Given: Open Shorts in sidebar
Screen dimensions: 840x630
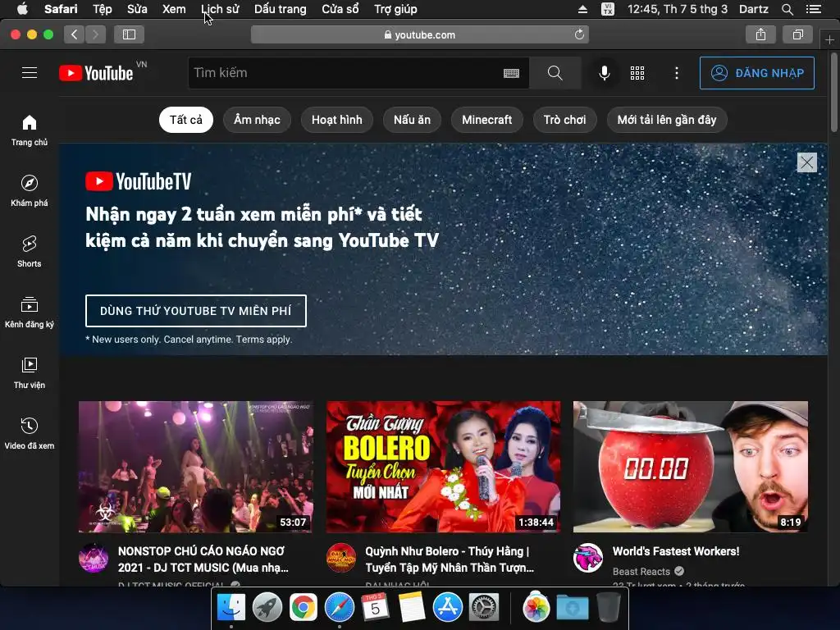Looking at the screenshot, I should click(x=30, y=251).
